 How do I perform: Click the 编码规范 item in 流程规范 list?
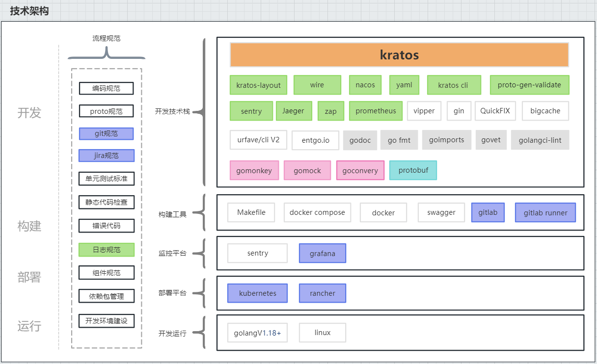click(x=106, y=88)
